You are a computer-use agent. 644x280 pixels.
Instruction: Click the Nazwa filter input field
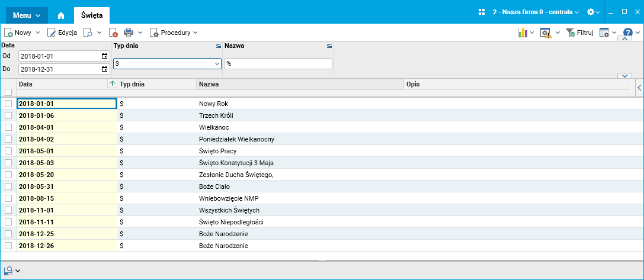click(x=278, y=64)
